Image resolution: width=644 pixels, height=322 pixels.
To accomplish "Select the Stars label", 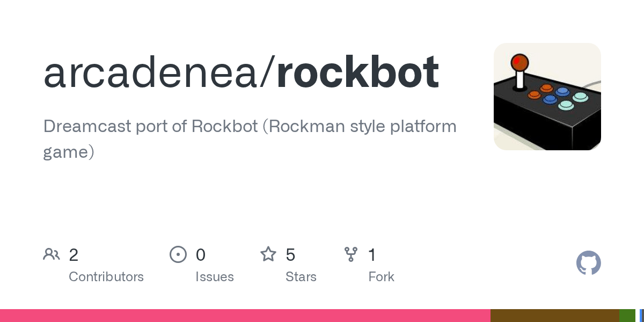I will (x=301, y=277).
